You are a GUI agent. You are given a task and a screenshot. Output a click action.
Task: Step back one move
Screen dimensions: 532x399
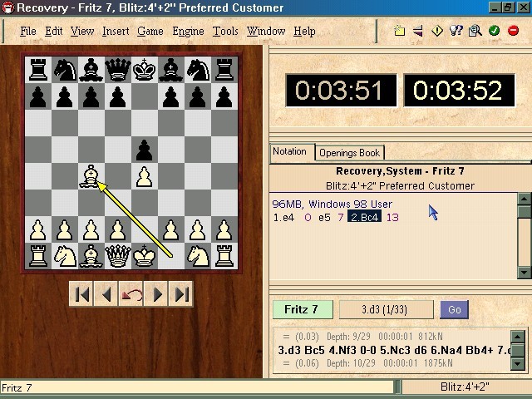(106, 294)
